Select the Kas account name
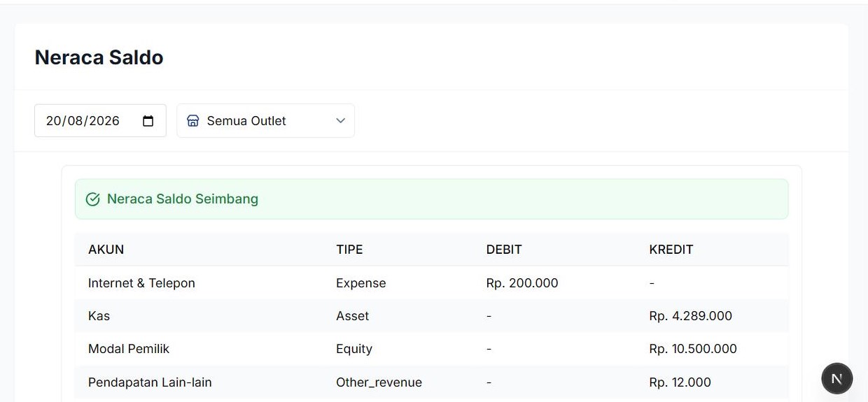The height and width of the screenshot is (402, 868). pos(99,316)
